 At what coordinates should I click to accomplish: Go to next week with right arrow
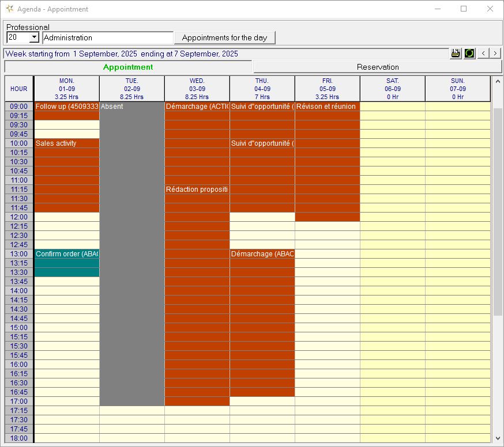[x=495, y=53]
